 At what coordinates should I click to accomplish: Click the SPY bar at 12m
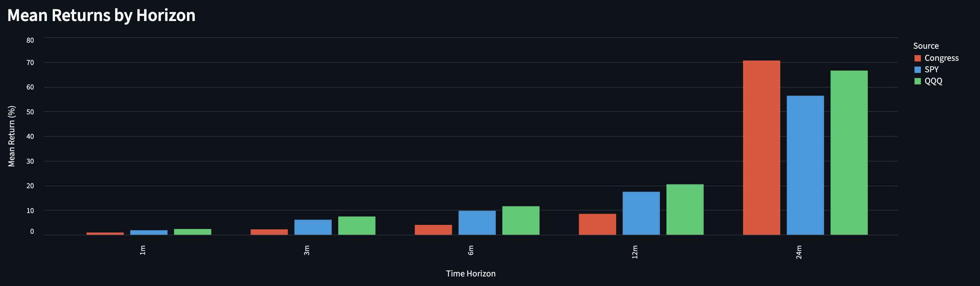click(x=641, y=213)
